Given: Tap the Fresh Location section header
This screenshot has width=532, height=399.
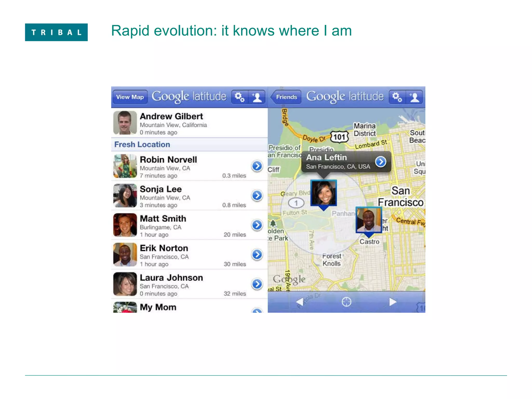Looking at the screenshot, I should point(189,144).
